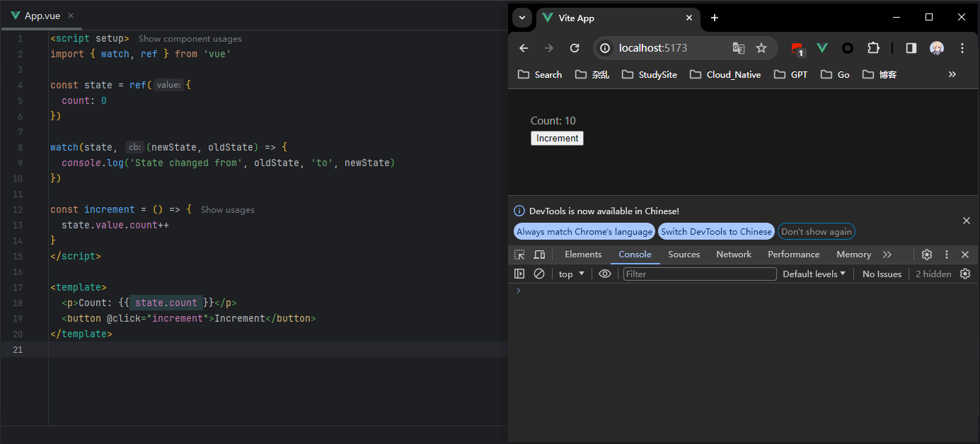Click line number 13 in gutter

tap(18, 226)
